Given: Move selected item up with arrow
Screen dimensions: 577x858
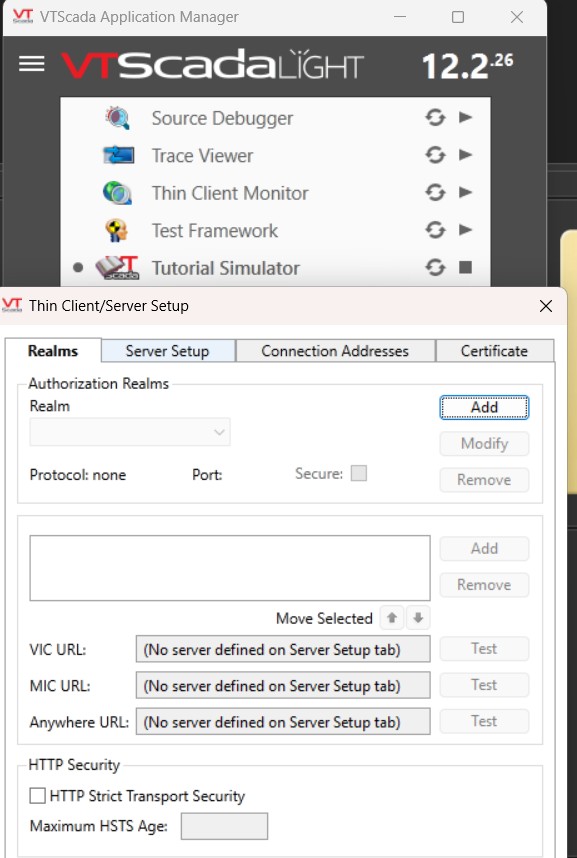Looking at the screenshot, I should tap(392, 618).
